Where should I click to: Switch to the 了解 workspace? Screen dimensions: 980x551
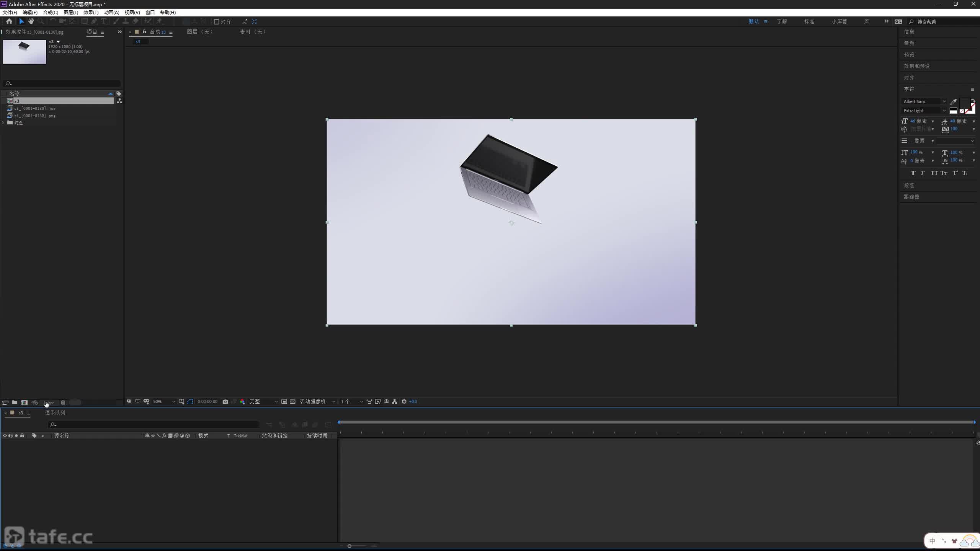[781, 21]
